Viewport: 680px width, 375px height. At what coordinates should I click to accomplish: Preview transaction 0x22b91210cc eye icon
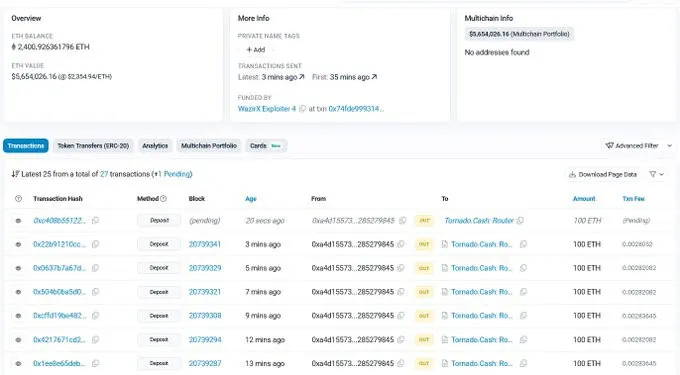coord(18,245)
